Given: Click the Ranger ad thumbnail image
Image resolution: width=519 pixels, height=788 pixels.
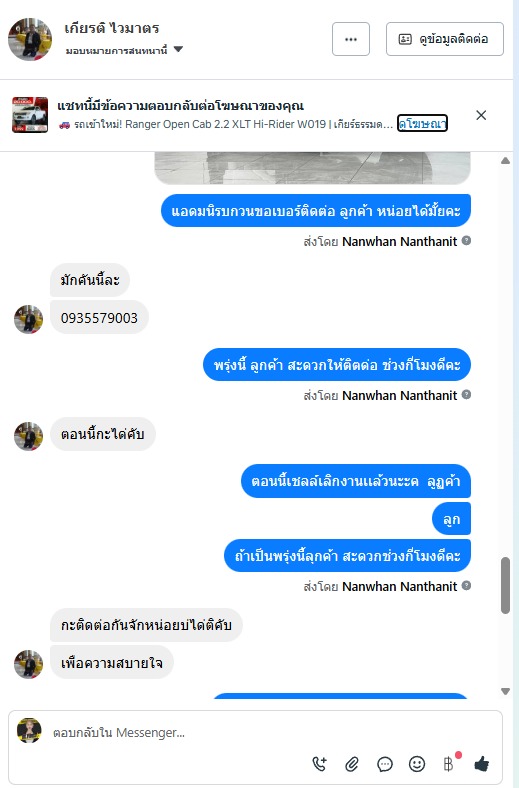Looking at the screenshot, I should (30, 115).
